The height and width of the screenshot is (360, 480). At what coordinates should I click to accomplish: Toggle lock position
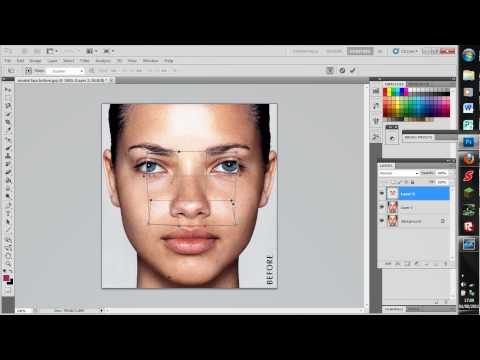coord(406,182)
